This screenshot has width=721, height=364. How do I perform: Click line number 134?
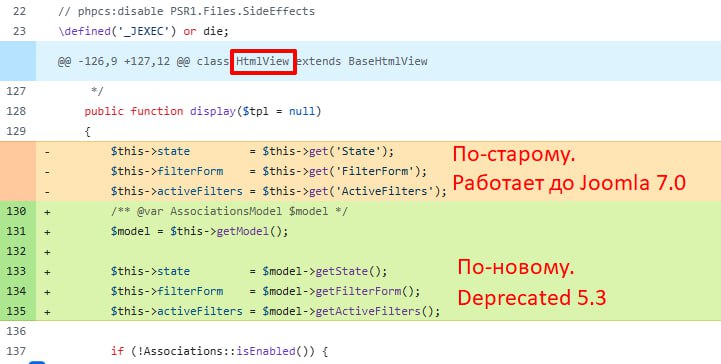click(x=16, y=291)
